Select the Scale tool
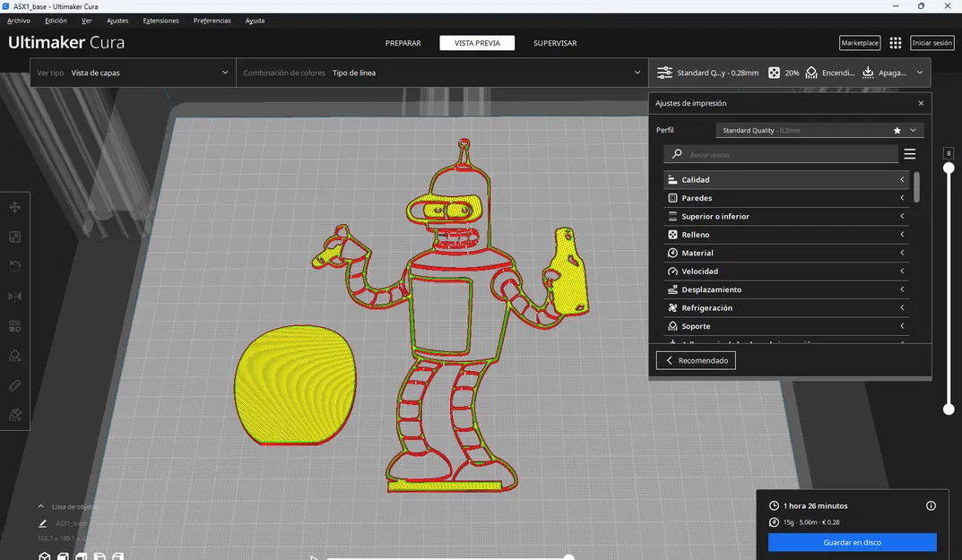This screenshot has height=560, width=962. point(14,236)
